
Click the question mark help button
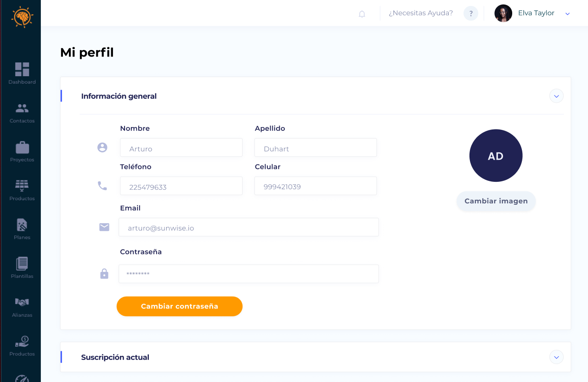(x=471, y=13)
